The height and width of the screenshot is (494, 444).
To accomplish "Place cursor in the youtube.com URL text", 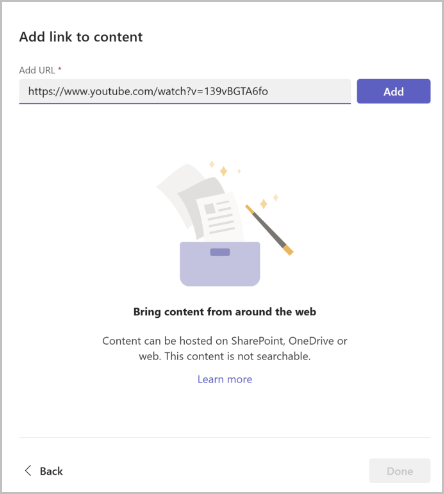I will point(148,91).
